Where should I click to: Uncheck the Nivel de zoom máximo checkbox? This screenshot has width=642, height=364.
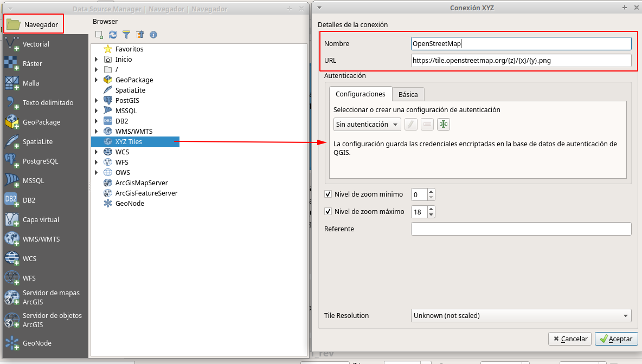point(328,212)
